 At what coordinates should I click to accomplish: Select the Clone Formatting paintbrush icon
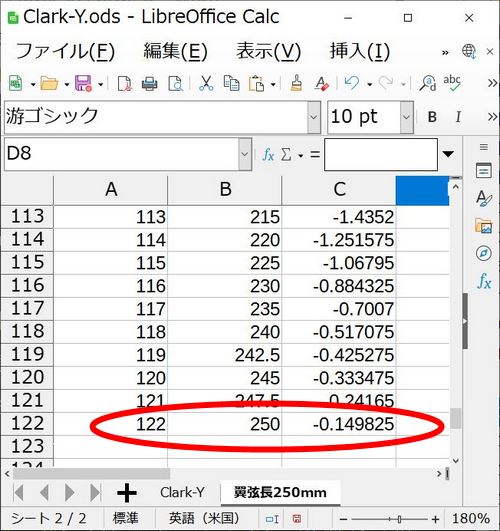[296, 83]
